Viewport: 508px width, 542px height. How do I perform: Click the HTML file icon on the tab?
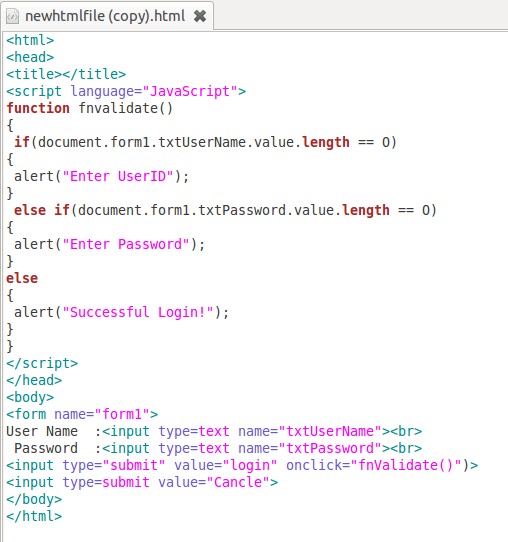(12, 16)
